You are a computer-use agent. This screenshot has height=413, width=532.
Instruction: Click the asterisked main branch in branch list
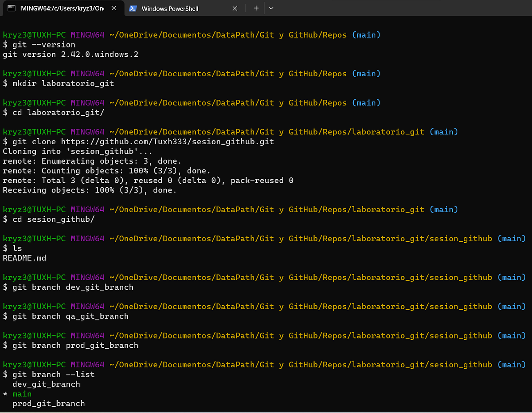pos(22,393)
